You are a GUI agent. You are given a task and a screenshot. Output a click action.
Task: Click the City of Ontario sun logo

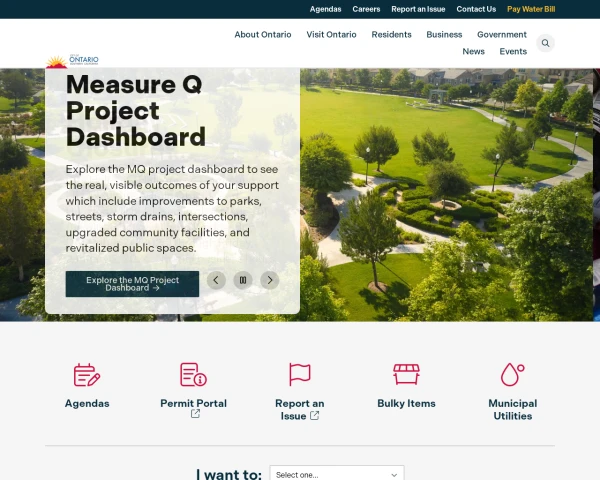pyautogui.click(x=72, y=61)
